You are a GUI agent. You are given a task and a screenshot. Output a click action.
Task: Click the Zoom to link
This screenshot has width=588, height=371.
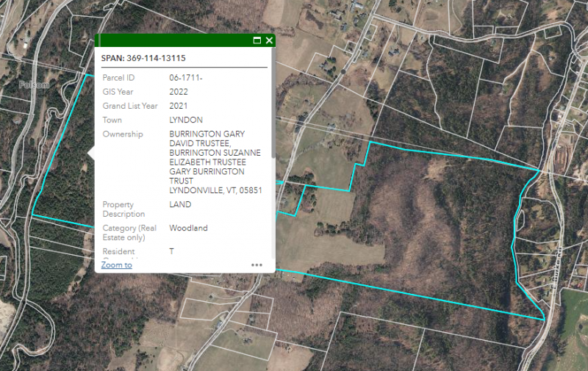pos(116,264)
